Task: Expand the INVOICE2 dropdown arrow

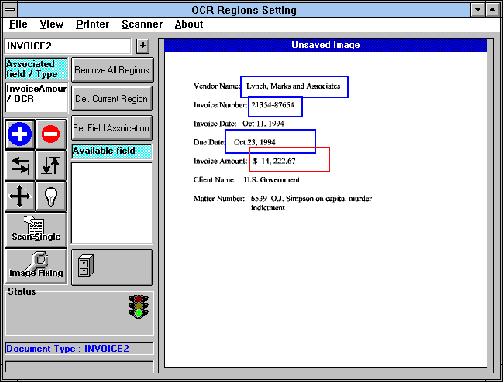Action: pyautogui.click(x=142, y=46)
